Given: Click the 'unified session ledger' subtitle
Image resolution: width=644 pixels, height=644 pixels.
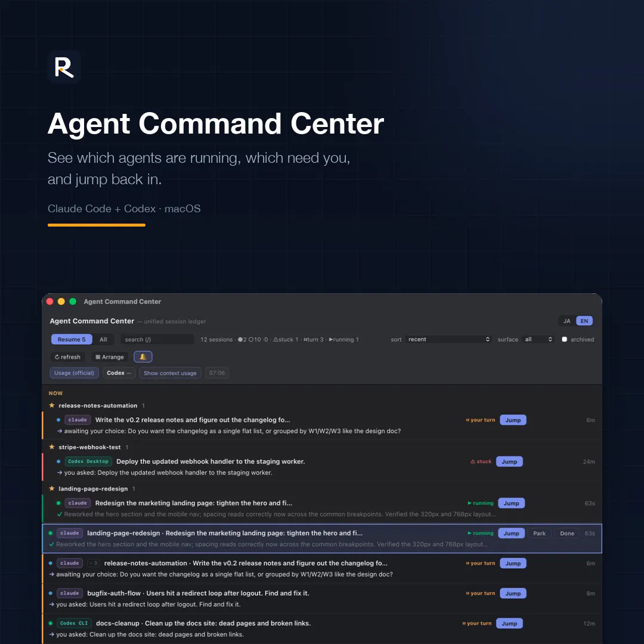Looking at the screenshot, I should (x=175, y=321).
